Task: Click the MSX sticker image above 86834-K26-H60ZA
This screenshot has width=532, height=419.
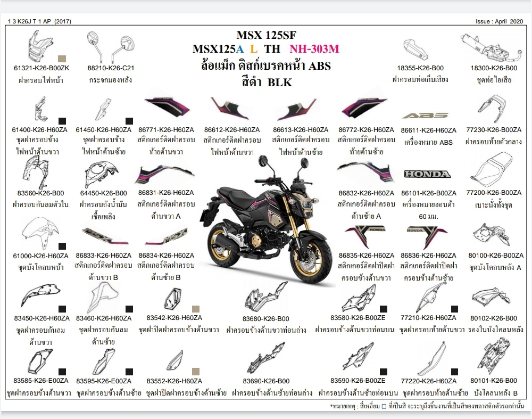Action: click(166, 236)
